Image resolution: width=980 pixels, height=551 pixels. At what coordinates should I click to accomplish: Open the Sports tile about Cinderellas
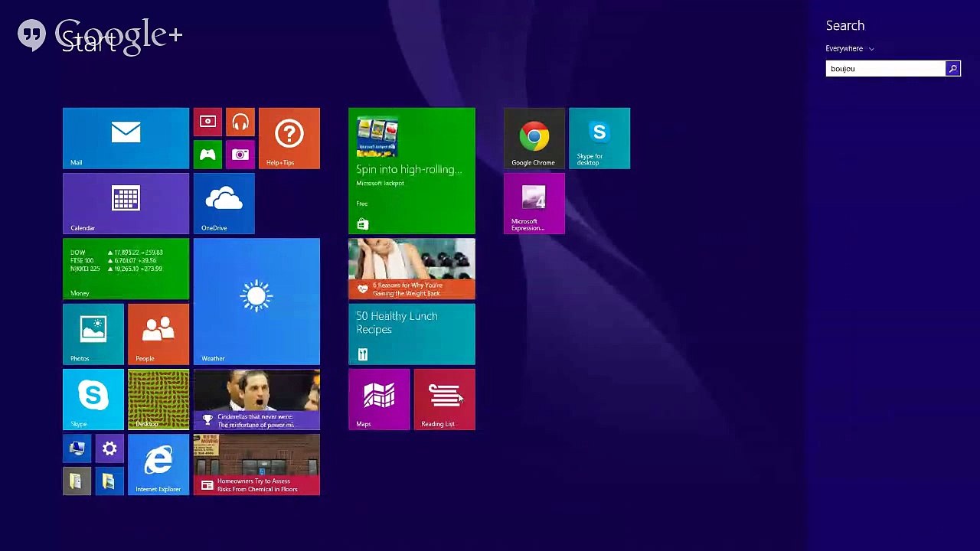(256, 399)
